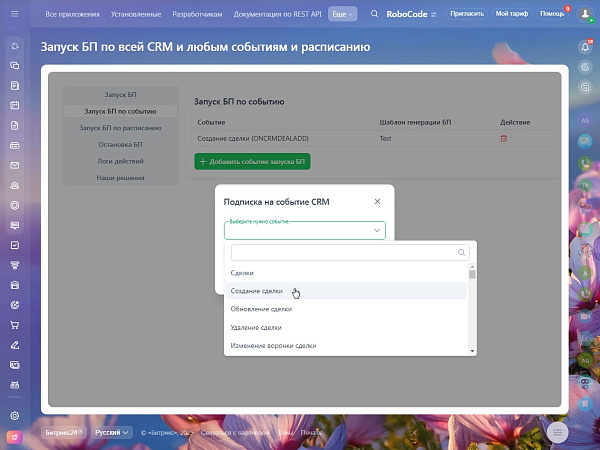
Task: Open the shopping cart icon in the left sidebar
Action: tap(14, 325)
